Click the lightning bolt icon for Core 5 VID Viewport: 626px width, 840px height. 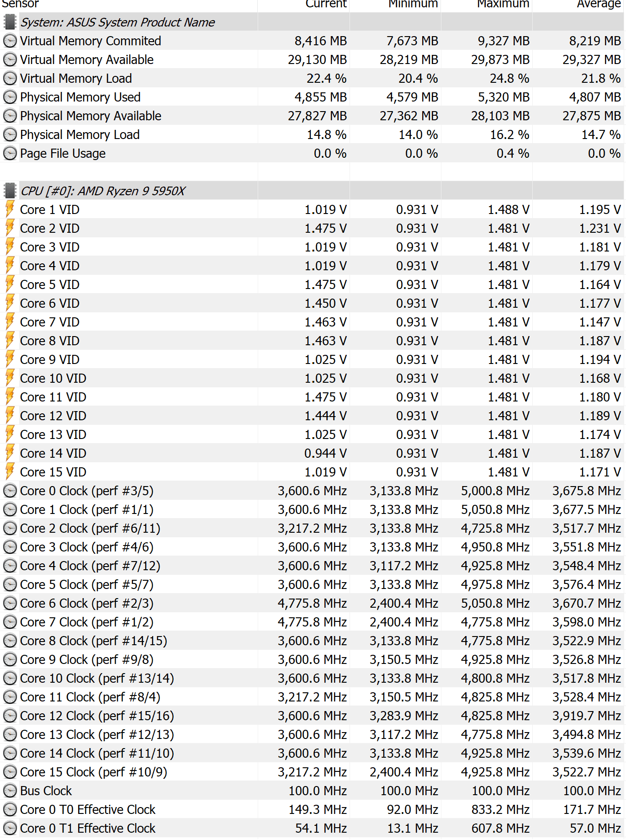10,284
